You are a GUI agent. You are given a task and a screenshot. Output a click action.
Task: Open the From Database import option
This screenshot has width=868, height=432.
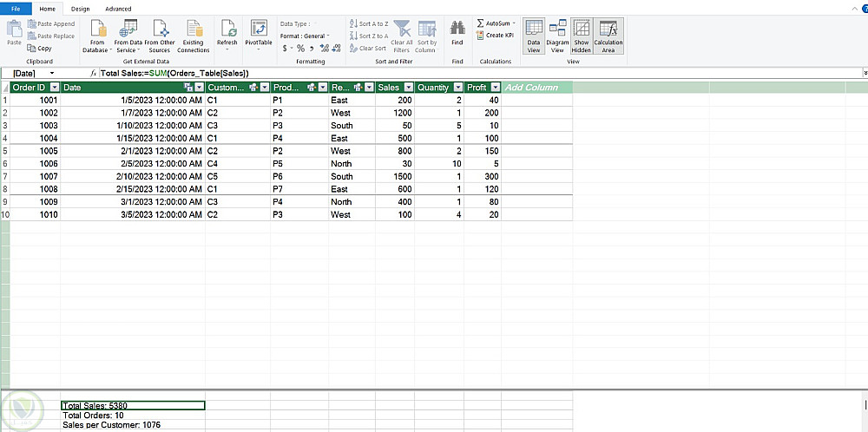click(x=97, y=36)
